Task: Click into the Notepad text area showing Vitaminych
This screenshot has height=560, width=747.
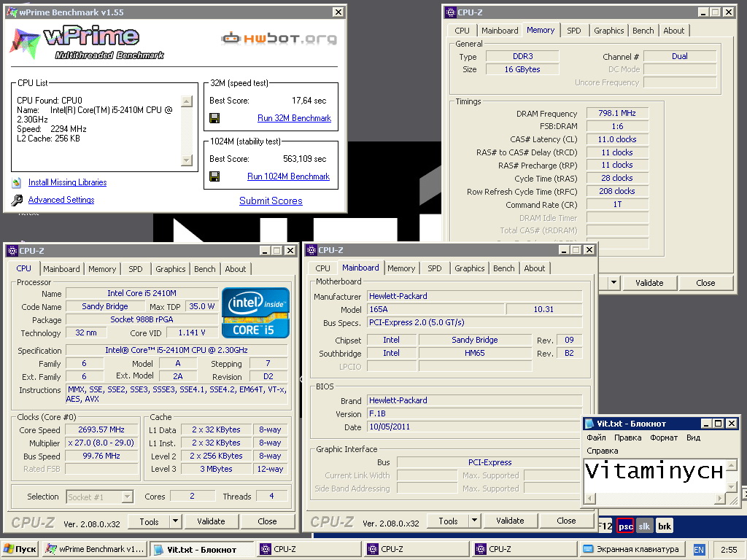Action: pos(654,476)
